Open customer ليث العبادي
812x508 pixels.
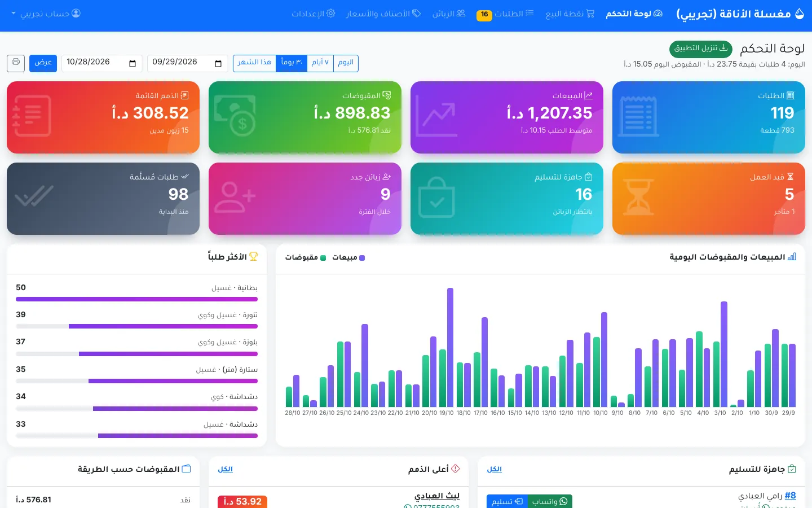[437, 496]
